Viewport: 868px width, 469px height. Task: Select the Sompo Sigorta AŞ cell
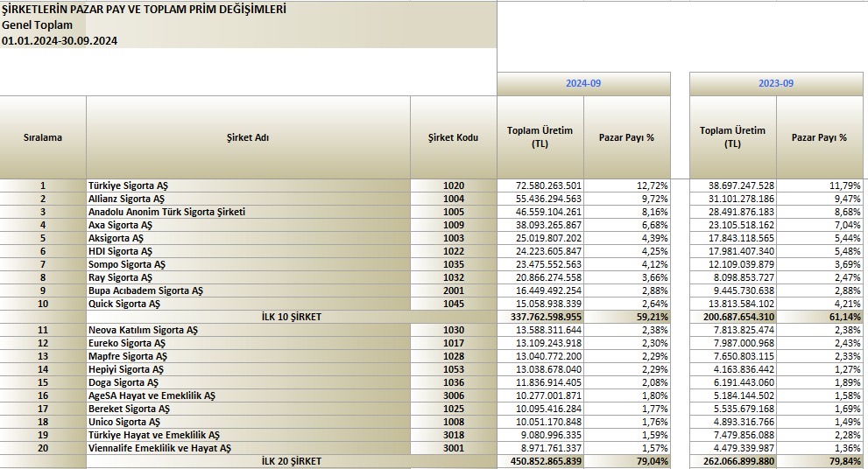(x=248, y=264)
